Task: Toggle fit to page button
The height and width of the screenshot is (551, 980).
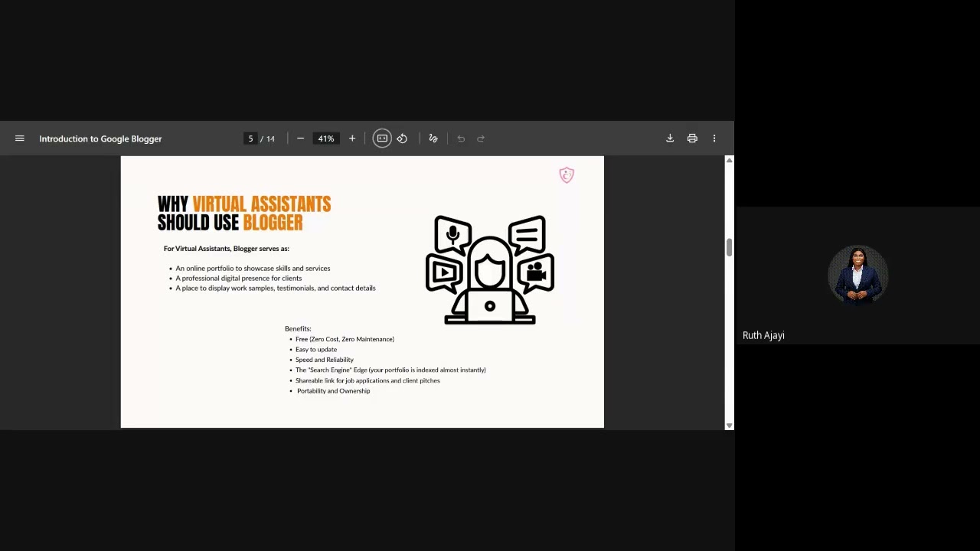Action: coord(382,139)
